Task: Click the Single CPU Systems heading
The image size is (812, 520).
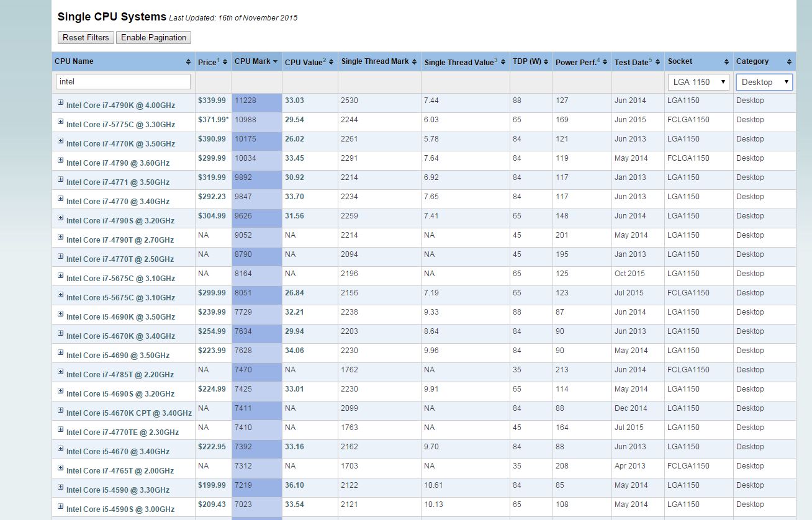Action: (112, 17)
